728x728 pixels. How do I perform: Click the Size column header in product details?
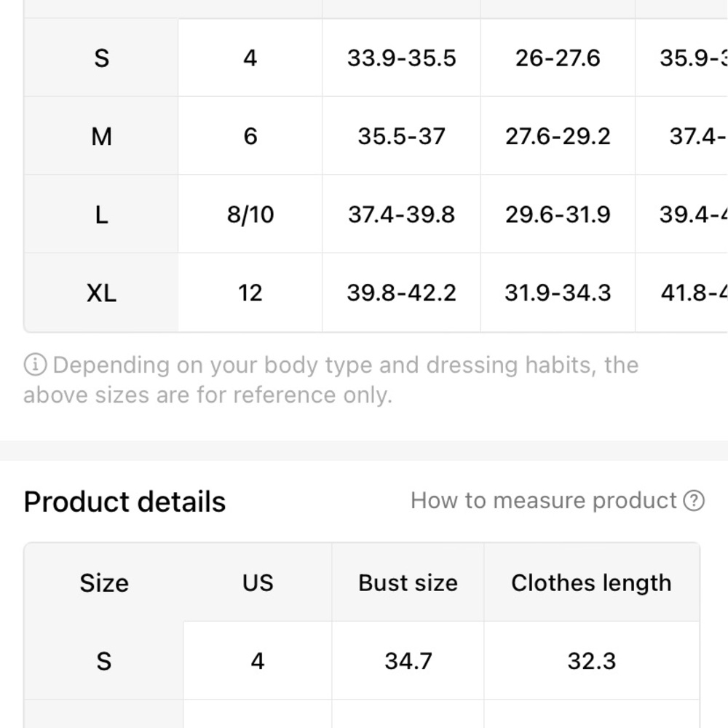coord(104,582)
